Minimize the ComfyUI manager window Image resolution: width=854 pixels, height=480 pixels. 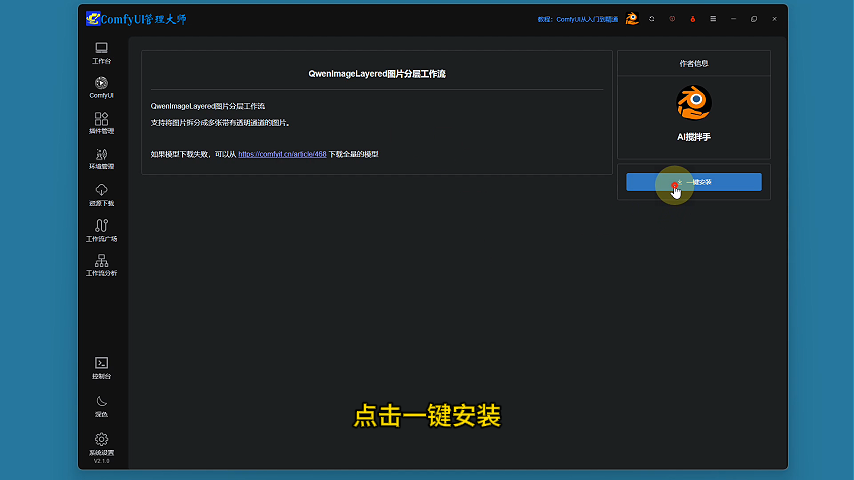(734, 19)
